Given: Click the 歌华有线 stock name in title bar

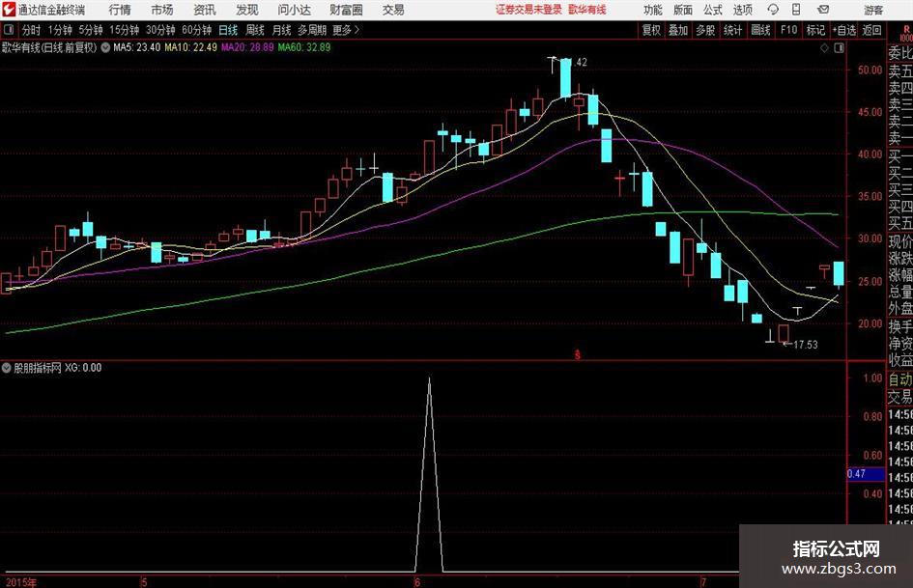Looking at the screenshot, I should pos(587,10).
